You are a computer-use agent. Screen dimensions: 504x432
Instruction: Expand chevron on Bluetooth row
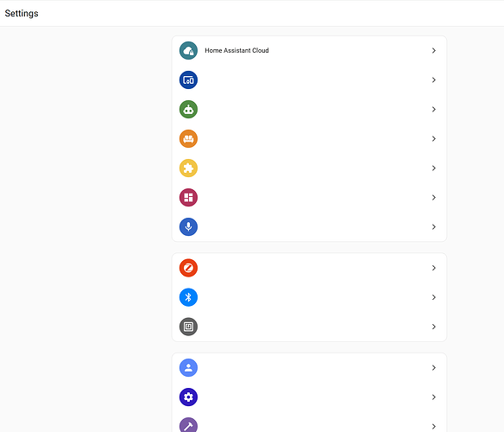pos(433,297)
